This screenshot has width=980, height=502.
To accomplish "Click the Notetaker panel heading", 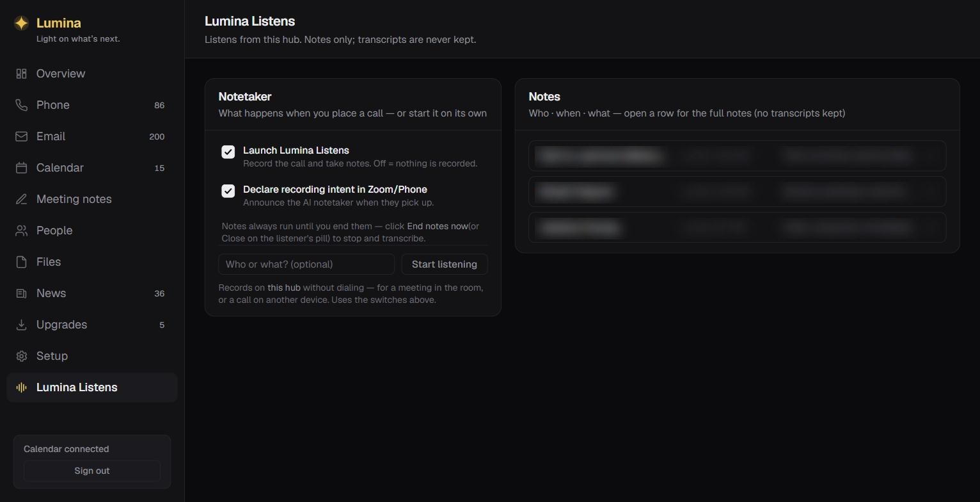I will click(x=245, y=97).
